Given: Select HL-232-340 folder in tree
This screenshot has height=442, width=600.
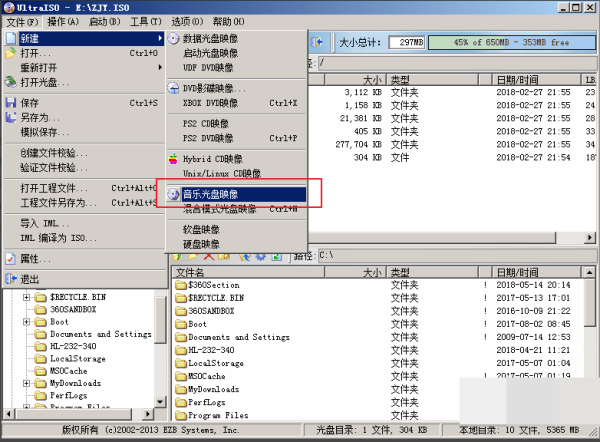Looking at the screenshot, I should pos(73,346).
